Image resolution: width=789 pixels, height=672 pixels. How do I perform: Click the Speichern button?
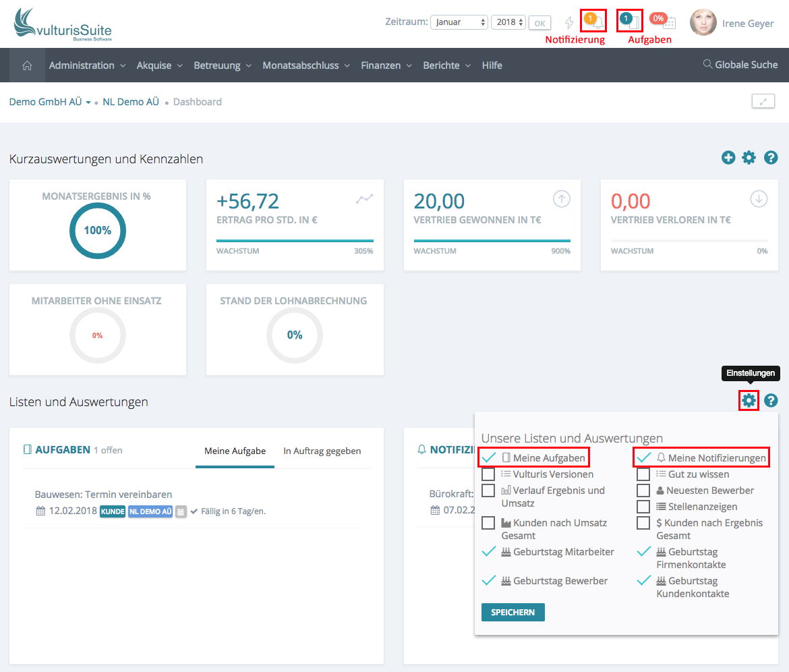[x=513, y=612]
